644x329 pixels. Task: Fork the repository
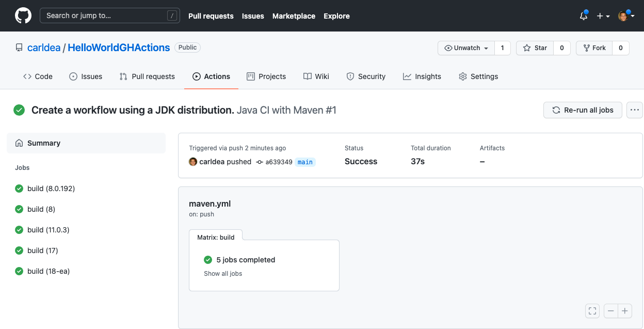pyautogui.click(x=594, y=48)
